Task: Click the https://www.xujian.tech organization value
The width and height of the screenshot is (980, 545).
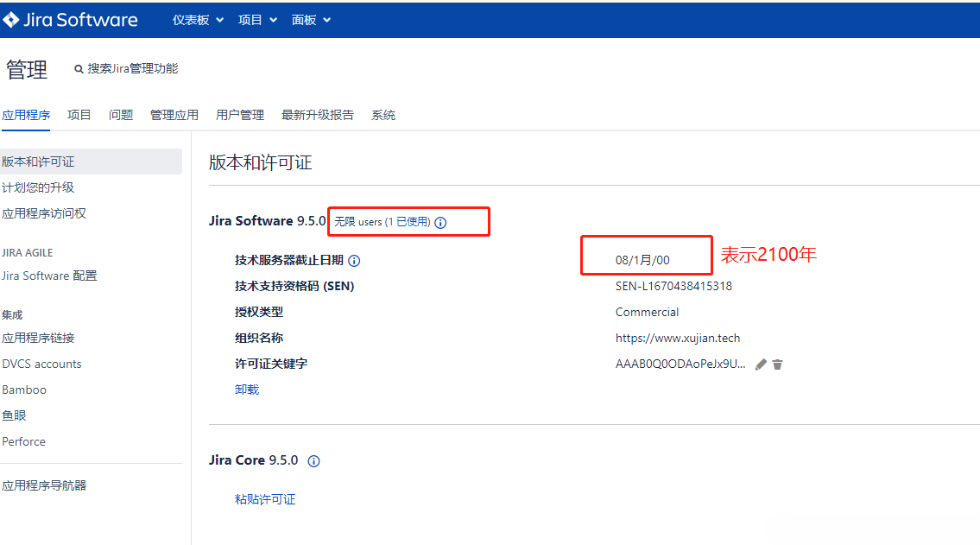Action: point(678,338)
